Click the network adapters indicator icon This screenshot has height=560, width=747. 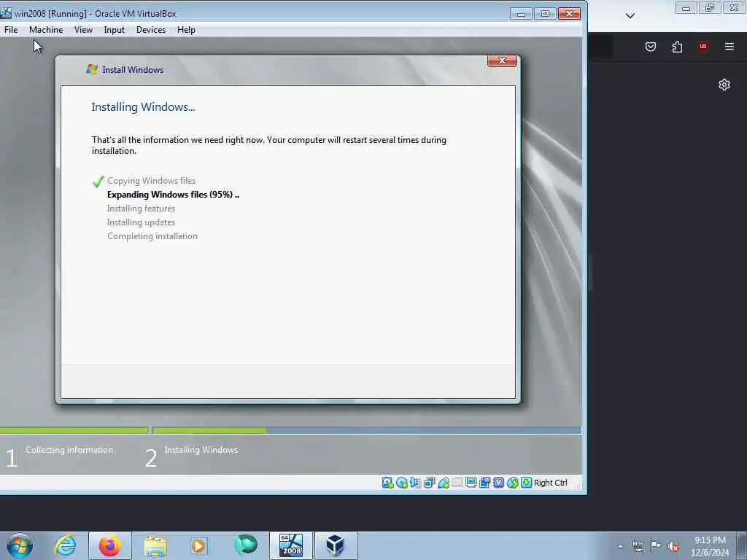[x=429, y=483]
